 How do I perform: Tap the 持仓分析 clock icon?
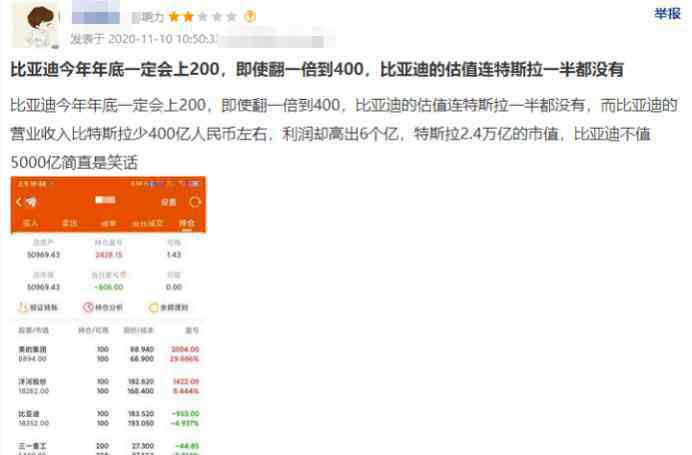[x=89, y=308]
